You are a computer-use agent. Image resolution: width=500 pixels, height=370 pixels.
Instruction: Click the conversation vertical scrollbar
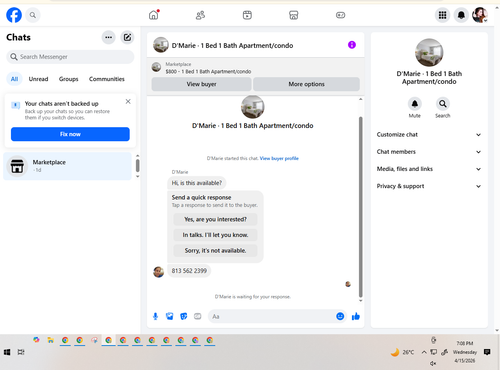(x=360, y=207)
